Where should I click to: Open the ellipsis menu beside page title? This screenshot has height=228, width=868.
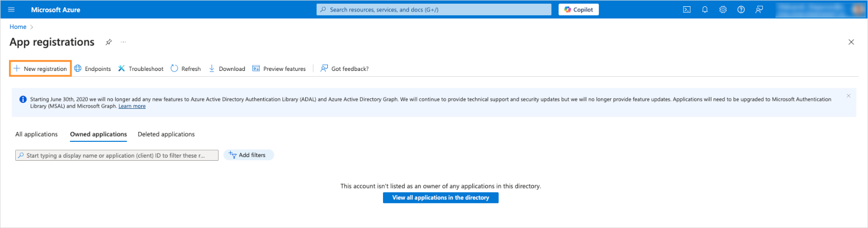click(123, 42)
